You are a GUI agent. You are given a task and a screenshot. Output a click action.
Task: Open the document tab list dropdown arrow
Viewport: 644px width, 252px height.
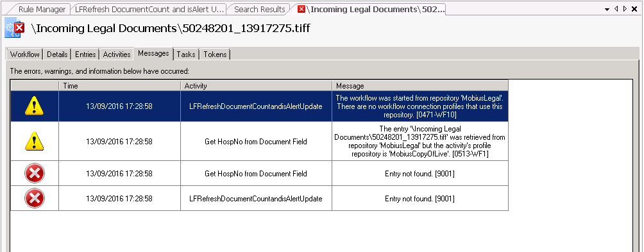607,9
